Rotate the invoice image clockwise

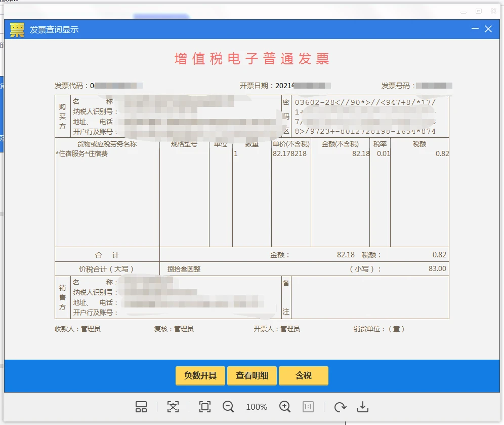tap(340, 407)
